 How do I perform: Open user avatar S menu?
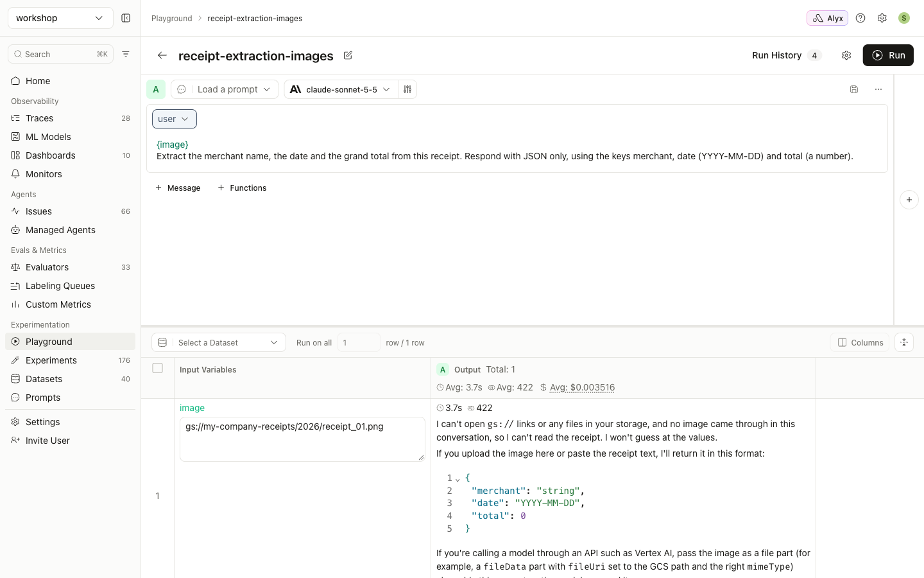[904, 18]
